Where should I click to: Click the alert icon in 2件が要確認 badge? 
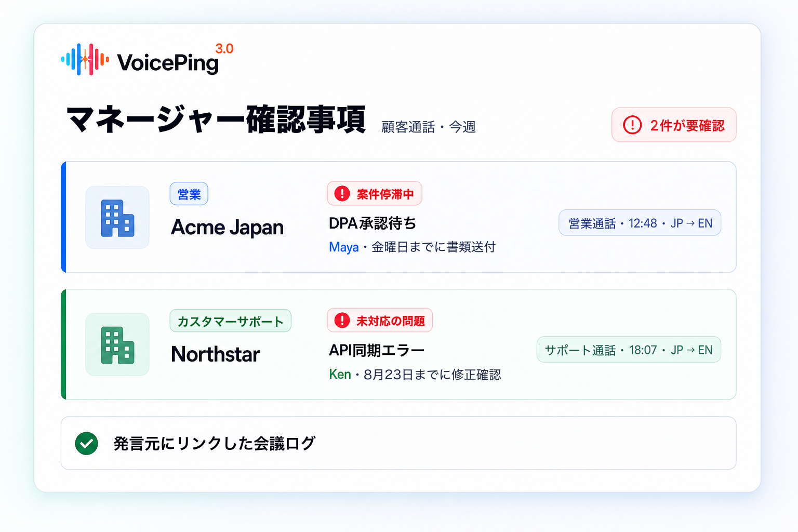pos(632,125)
